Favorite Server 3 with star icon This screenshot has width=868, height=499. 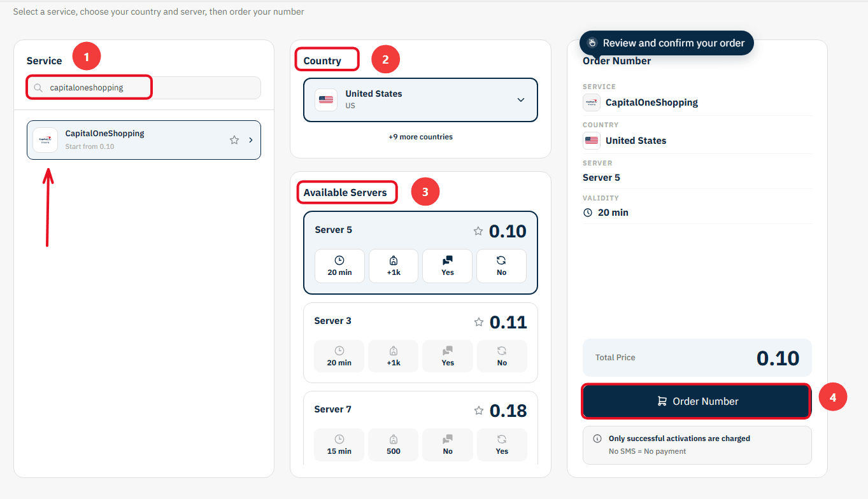tap(479, 322)
